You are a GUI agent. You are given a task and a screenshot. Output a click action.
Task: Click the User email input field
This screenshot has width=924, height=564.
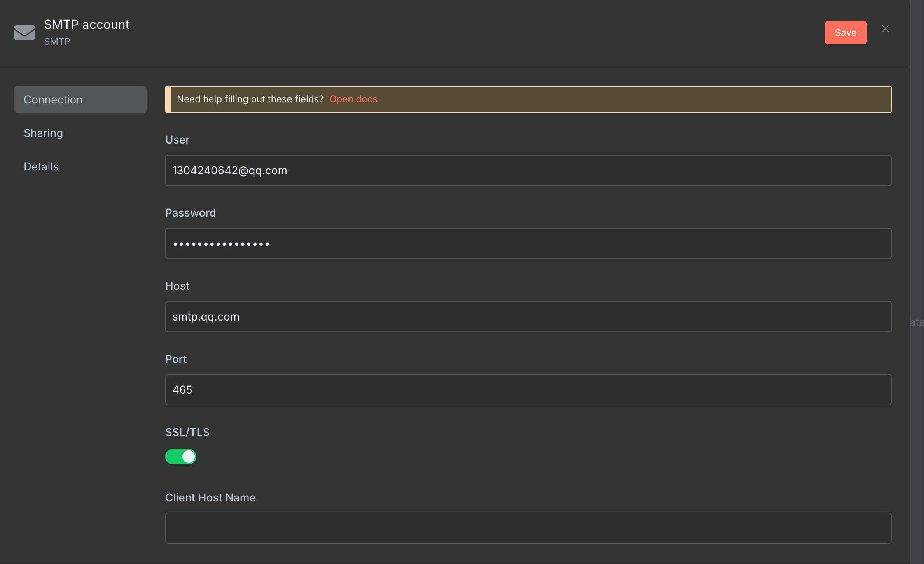[x=528, y=170]
